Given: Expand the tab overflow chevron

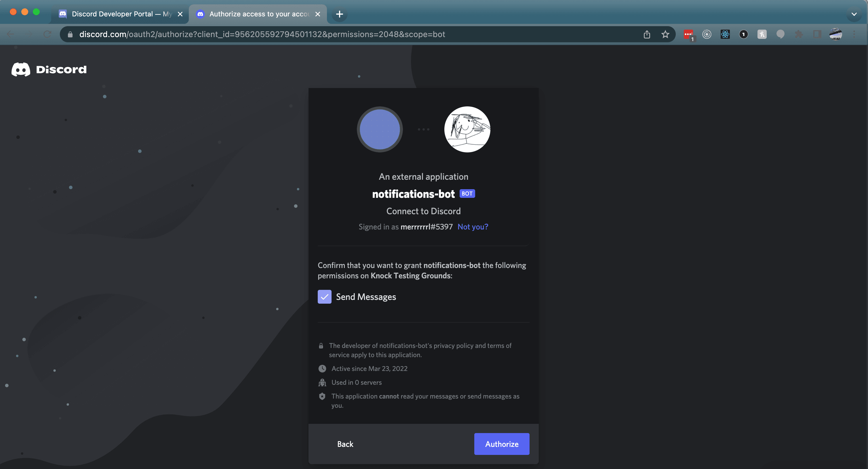Looking at the screenshot, I should (854, 14).
